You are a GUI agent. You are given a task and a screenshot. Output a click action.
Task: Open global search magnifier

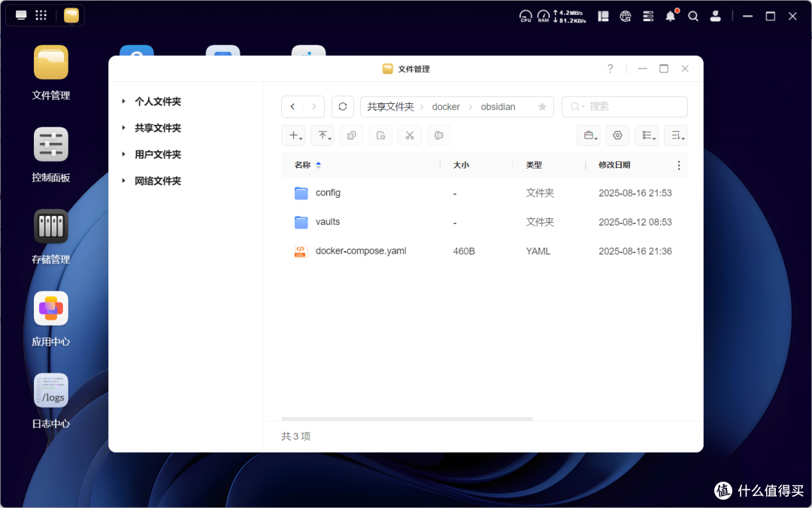point(693,16)
